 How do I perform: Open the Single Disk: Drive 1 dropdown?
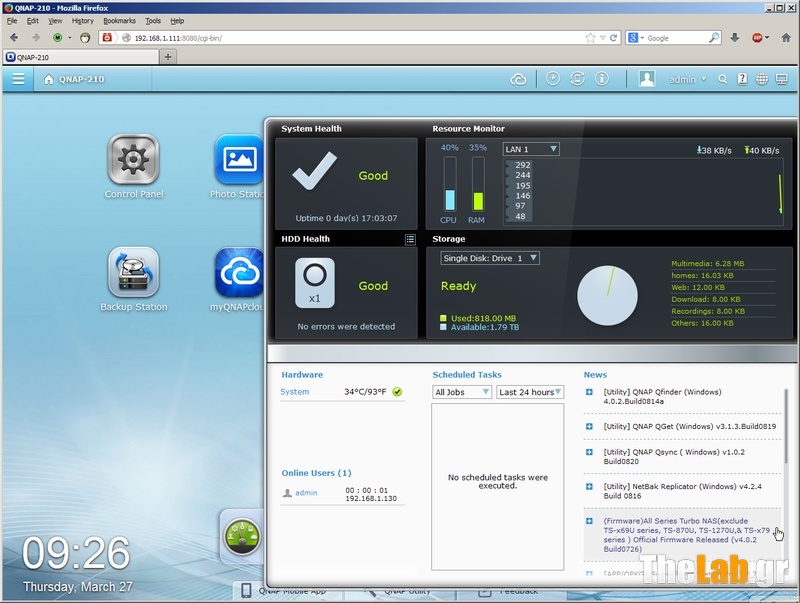click(x=490, y=258)
